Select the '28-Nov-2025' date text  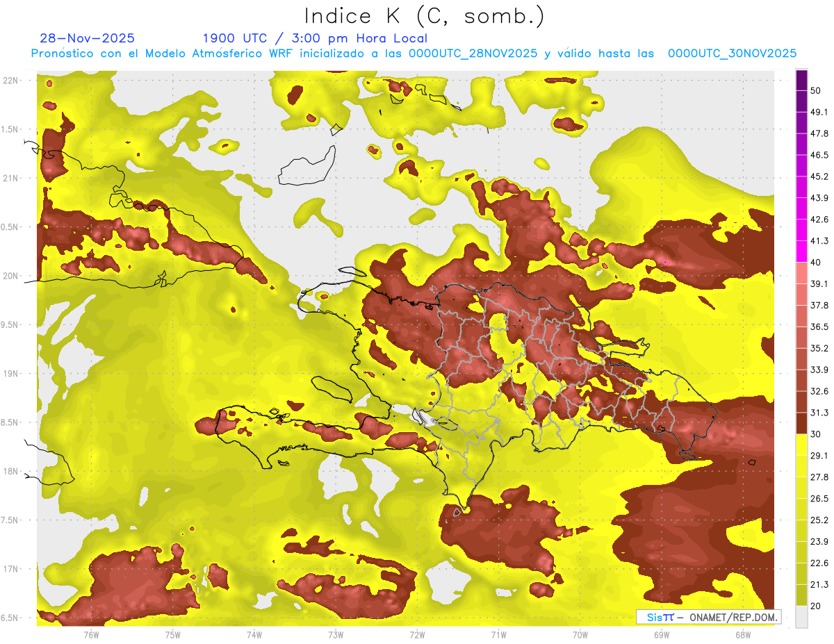point(88,38)
